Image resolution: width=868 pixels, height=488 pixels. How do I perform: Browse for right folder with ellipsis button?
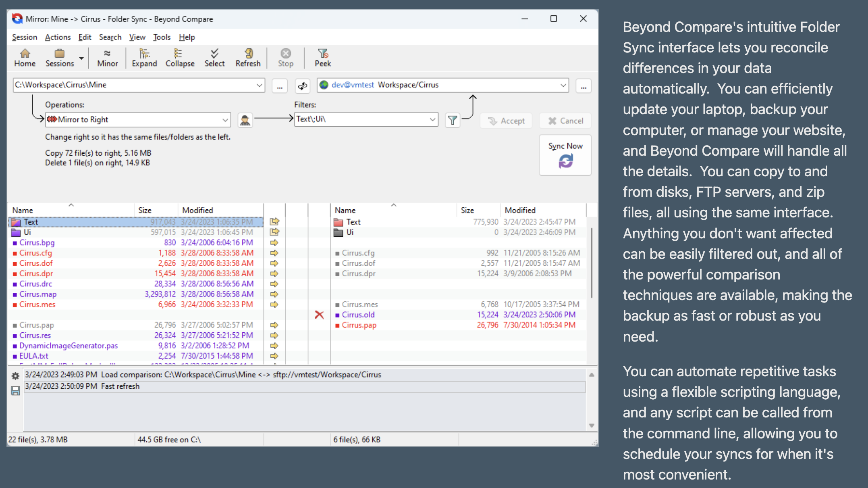click(x=584, y=86)
